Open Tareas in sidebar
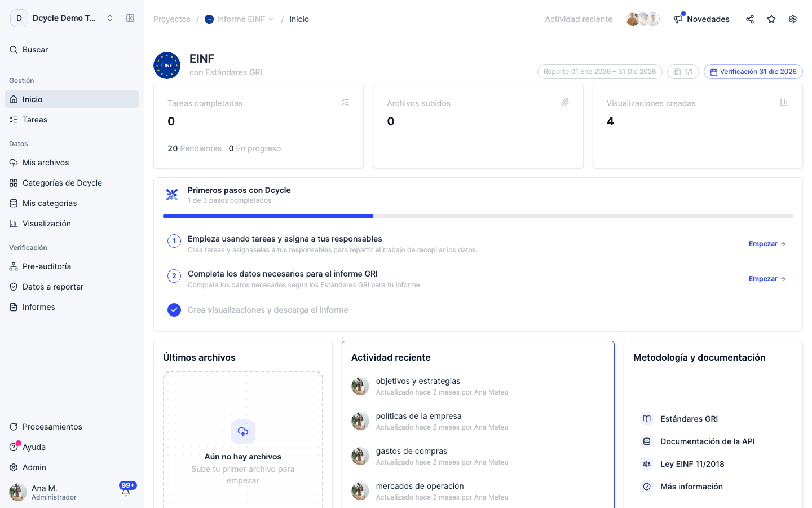This screenshot has height=508, width=812. [x=72, y=120]
